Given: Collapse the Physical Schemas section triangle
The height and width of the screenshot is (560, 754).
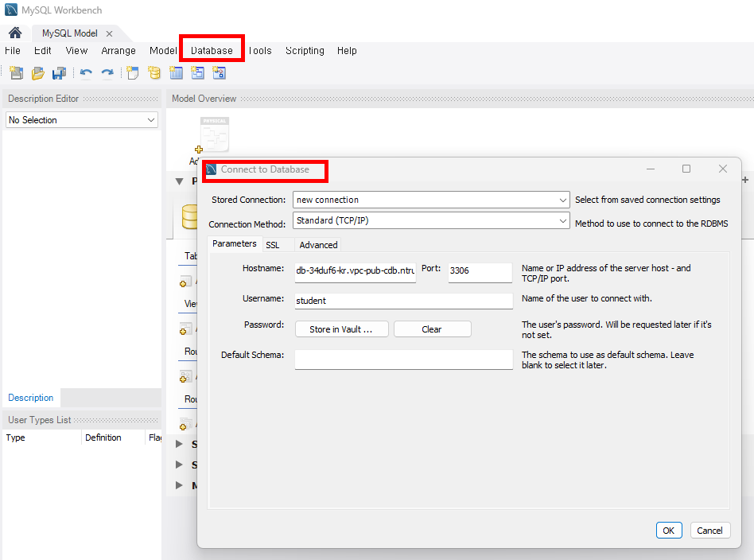Looking at the screenshot, I should click(180, 181).
